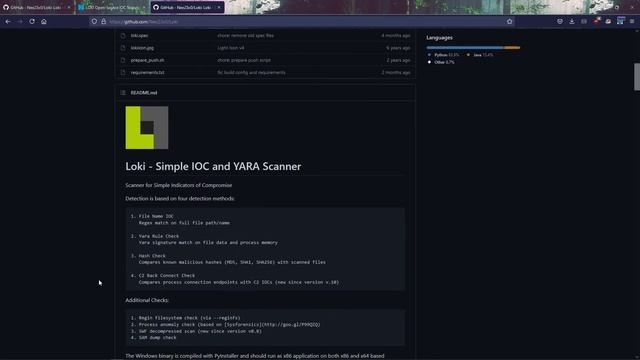The height and width of the screenshot is (360, 640).
Task: Click the '2. Yara Rule Check' line
Action: tap(155, 236)
